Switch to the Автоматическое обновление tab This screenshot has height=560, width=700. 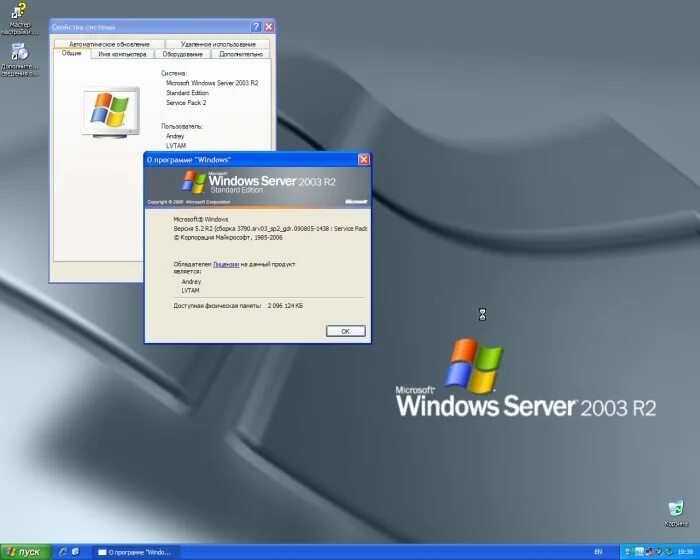pos(109,44)
